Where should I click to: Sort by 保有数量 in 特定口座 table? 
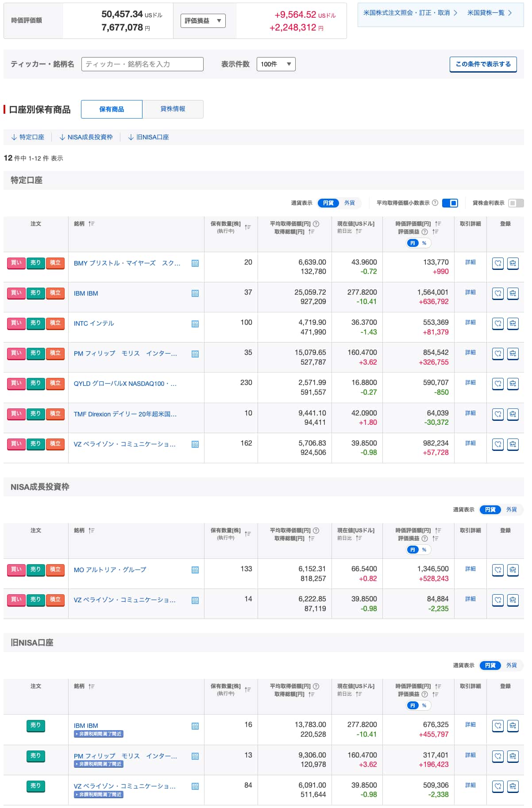click(247, 227)
